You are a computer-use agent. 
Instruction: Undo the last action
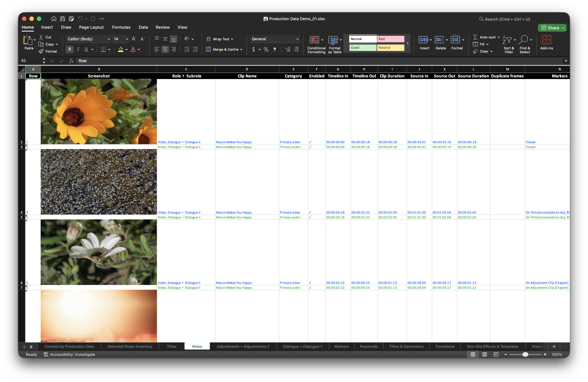click(80, 19)
